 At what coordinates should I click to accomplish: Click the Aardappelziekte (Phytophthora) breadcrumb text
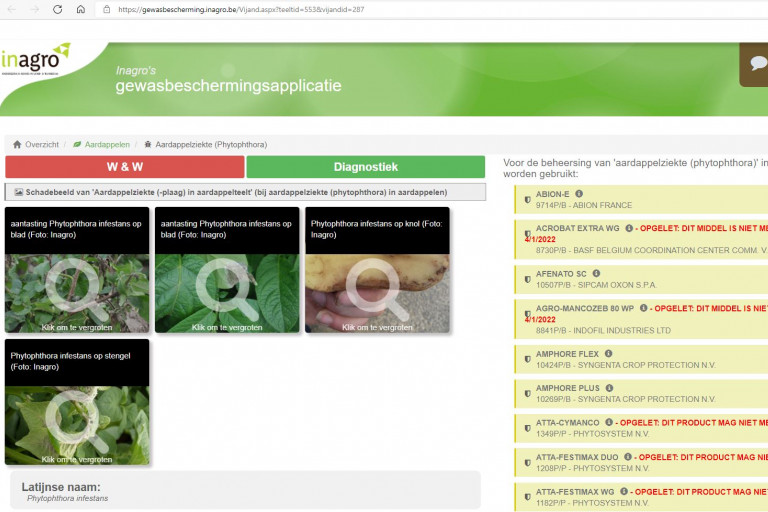coord(211,145)
